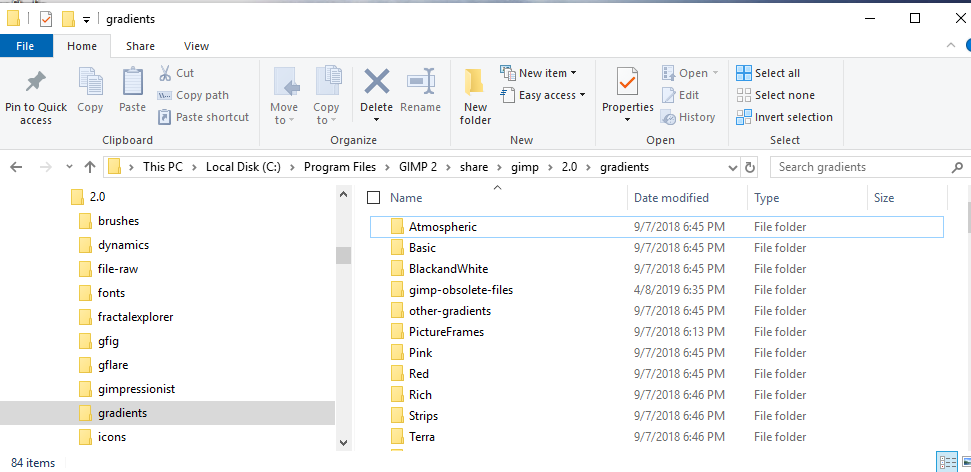This screenshot has height=472, width=971.
Task: Create a New folder from ribbon
Action: click(475, 98)
